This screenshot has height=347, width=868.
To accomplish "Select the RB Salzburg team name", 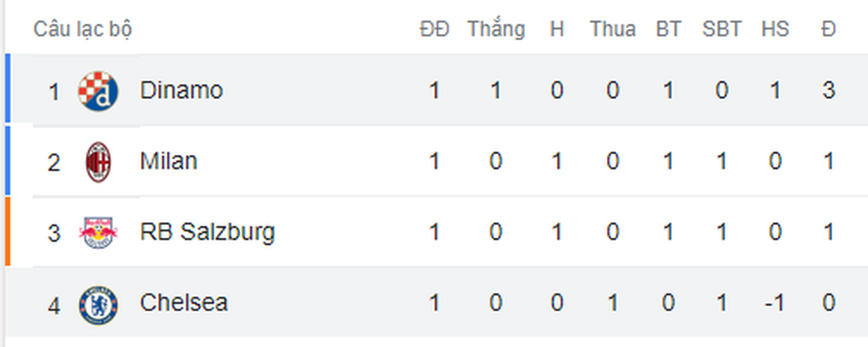I will [208, 232].
